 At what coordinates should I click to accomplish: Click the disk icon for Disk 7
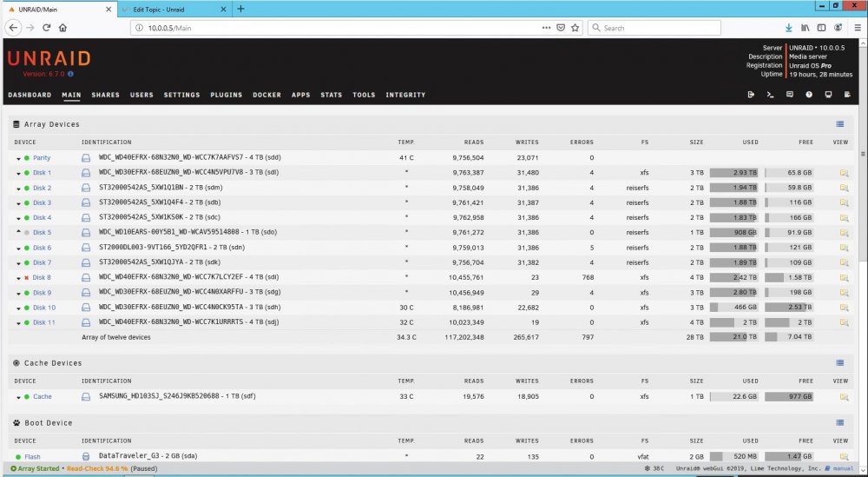(86, 262)
